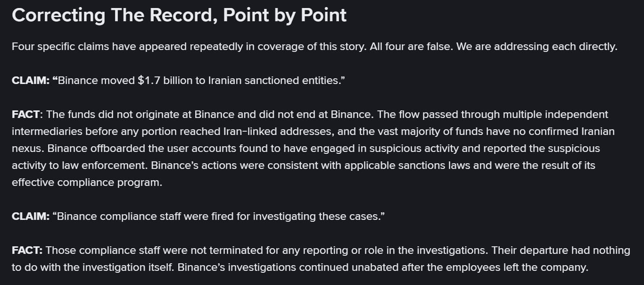Click the second bold "FACT:" label

[27, 250]
